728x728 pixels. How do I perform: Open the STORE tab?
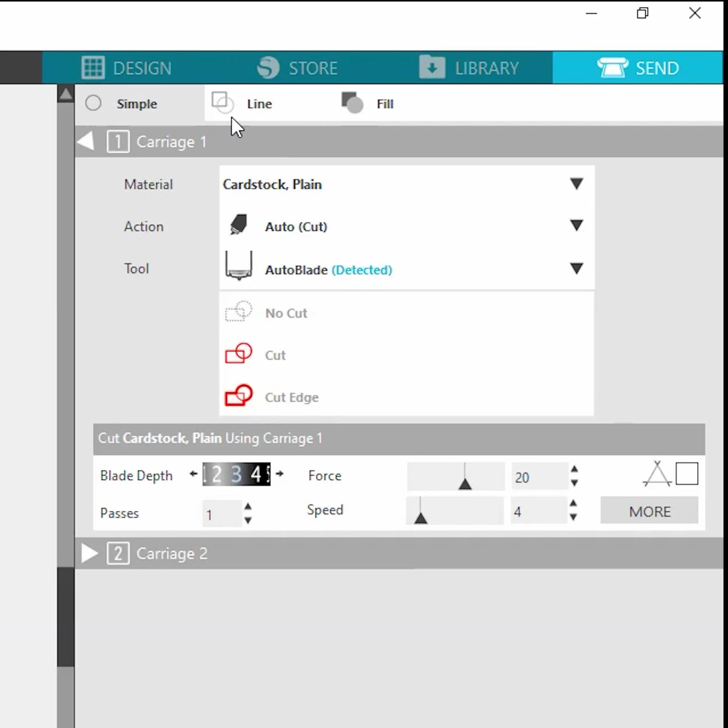(x=297, y=68)
